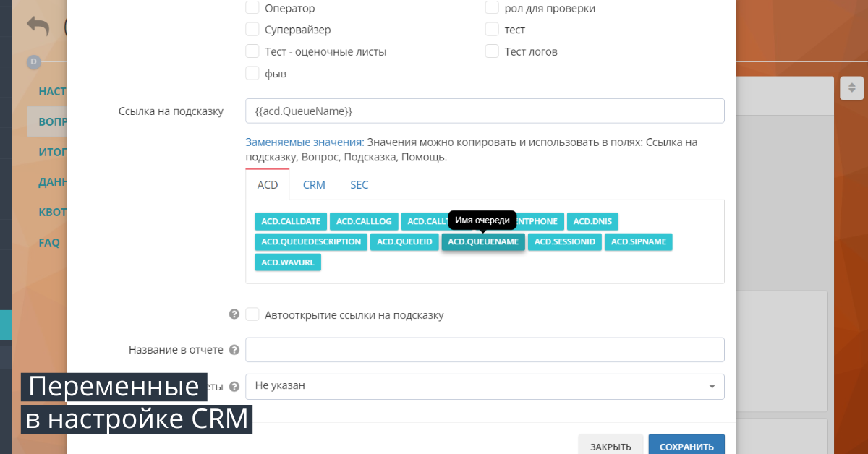Open the Не указан dropdown
The height and width of the screenshot is (454, 868).
coord(485,386)
